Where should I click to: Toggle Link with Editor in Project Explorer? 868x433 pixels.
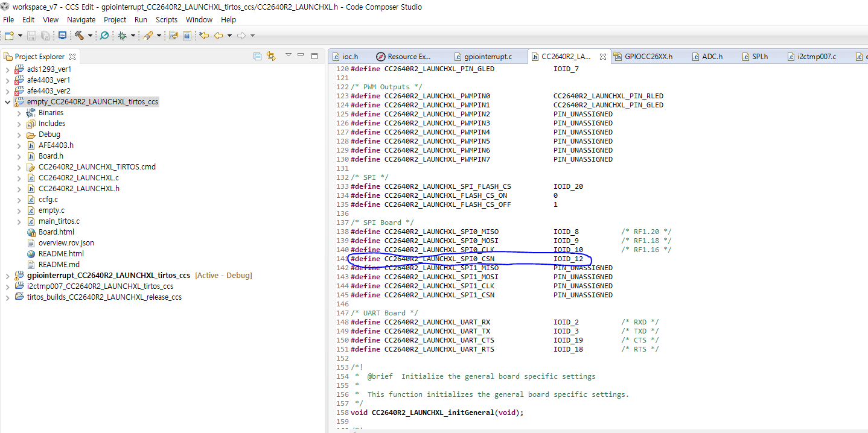tap(270, 55)
